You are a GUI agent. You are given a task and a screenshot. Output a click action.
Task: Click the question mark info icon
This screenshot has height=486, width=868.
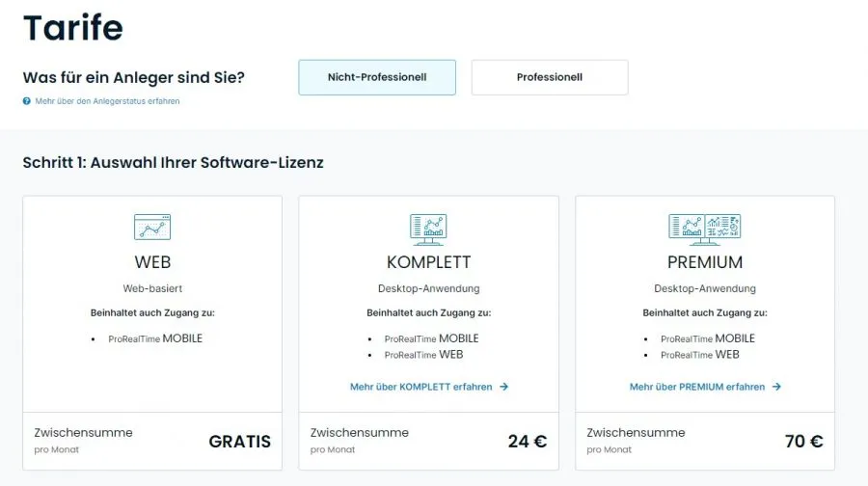[27, 101]
